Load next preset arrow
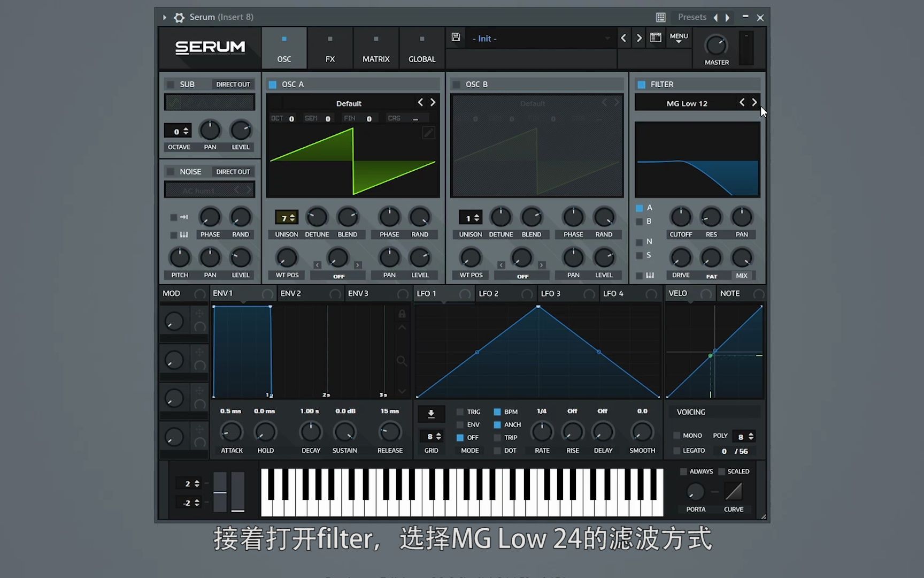 click(638, 38)
